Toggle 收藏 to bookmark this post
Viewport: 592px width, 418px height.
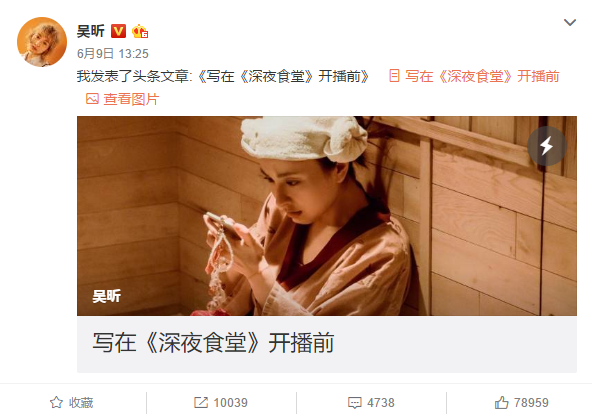click(x=71, y=403)
